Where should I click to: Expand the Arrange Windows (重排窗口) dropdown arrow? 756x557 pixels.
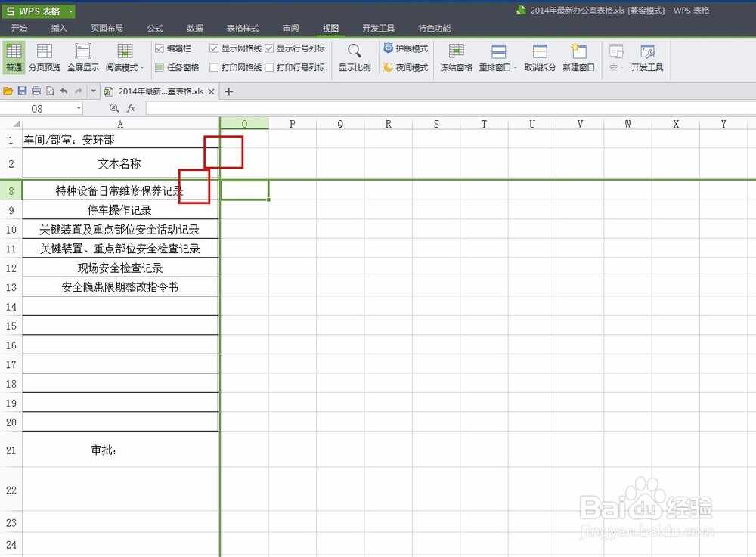pyautogui.click(x=515, y=68)
